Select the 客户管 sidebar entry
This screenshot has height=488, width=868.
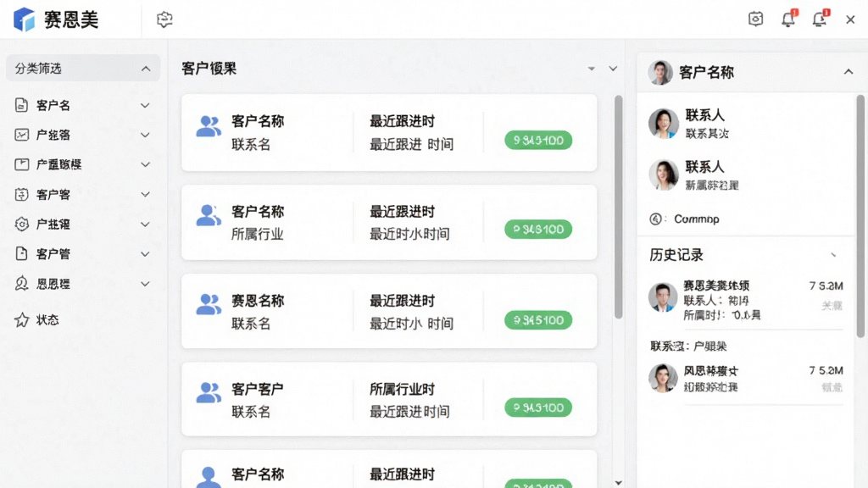[x=83, y=254]
